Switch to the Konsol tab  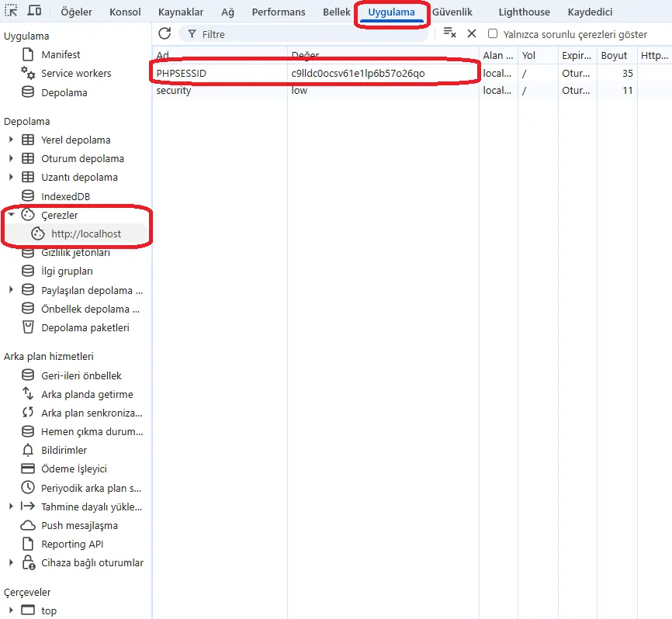(125, 12)
